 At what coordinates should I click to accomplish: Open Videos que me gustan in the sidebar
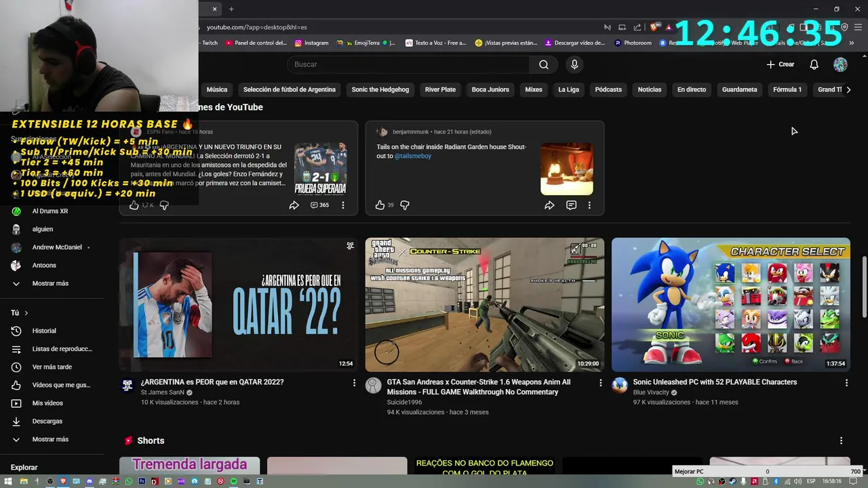[52, 385]
